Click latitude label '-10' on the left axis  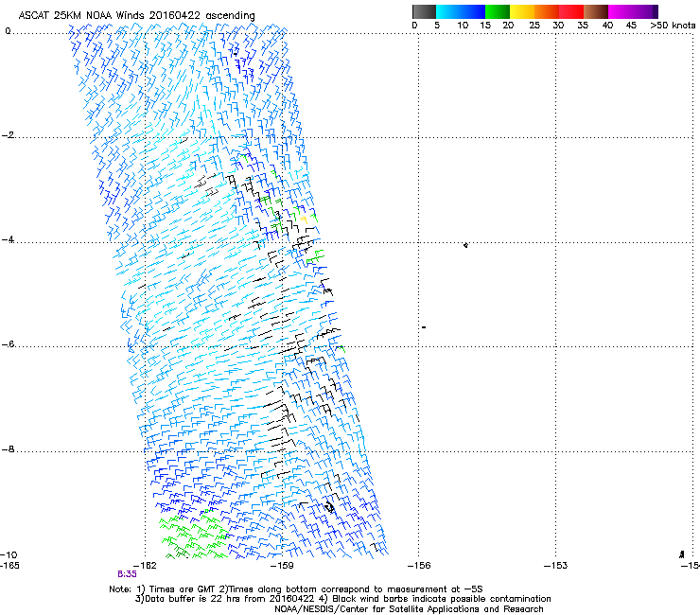pos(9,554)
